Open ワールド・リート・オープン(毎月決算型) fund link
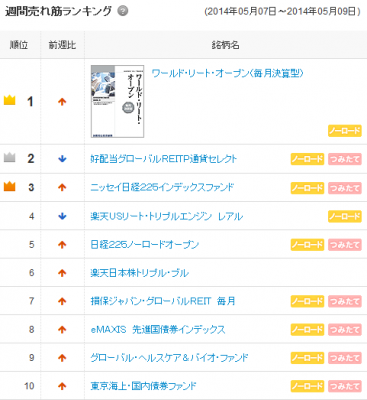The image size is (367, 400). (x=227, y=73)
